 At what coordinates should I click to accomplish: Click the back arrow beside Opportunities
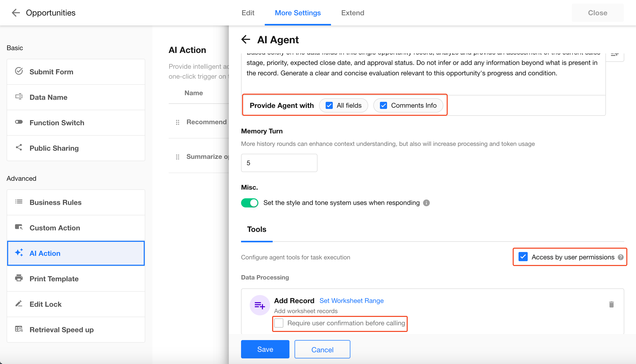[16, 13]
